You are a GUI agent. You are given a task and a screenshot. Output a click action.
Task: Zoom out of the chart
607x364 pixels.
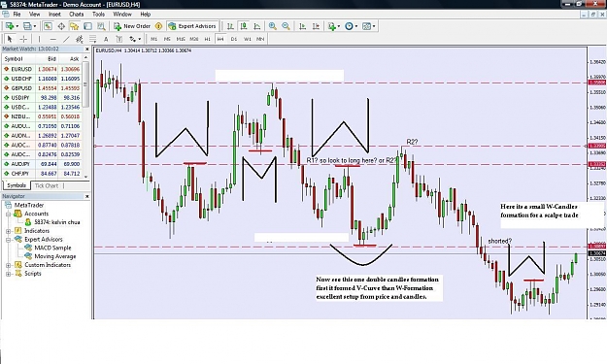(286, 26)
